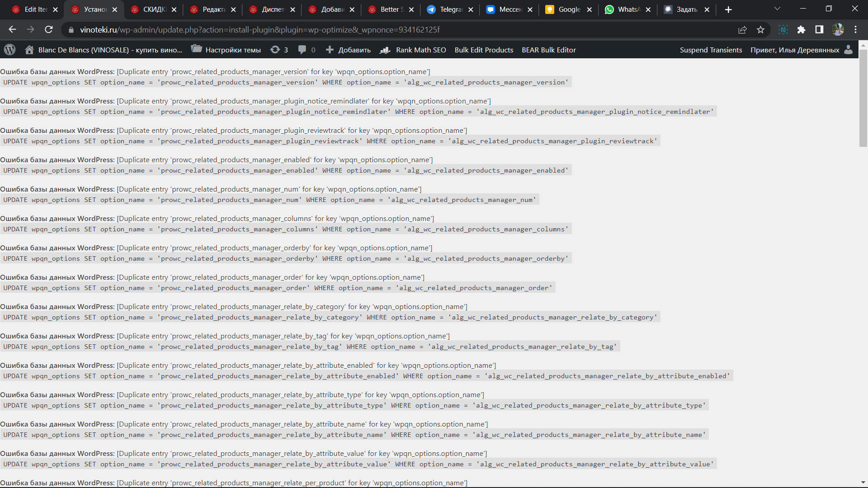Image resolution: width=868 pixels, height=488 pixels.
Task: Open the WordPress logo menu
Action: (9, 50)
